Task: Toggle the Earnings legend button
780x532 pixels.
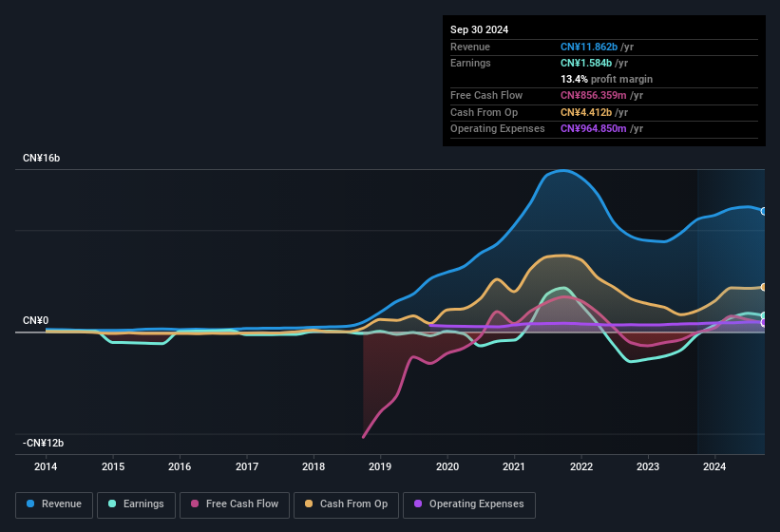Action: point(136,504)
